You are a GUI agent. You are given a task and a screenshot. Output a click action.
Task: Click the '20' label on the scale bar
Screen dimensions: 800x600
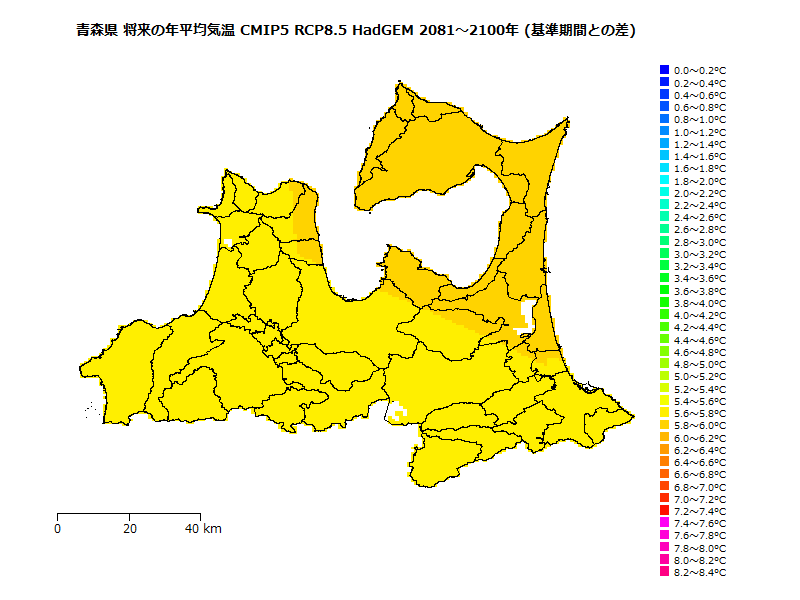coord(130,529)
